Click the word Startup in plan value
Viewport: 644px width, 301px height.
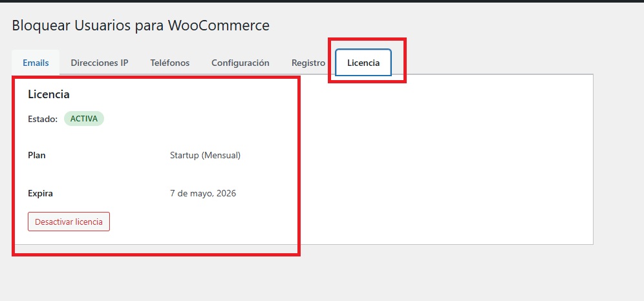pyautogui.click(x=185, y=156)
